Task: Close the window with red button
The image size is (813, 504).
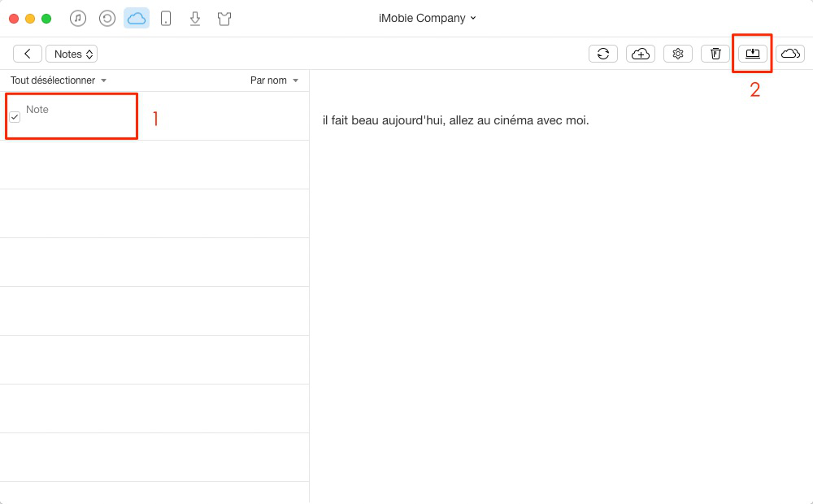Action: [14, 19]
